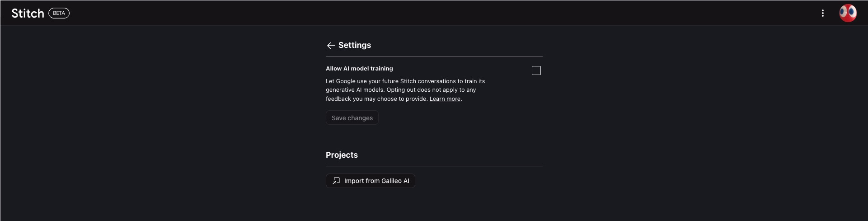
Task: Click the Allow AI model training label
Action: point(359,69)
